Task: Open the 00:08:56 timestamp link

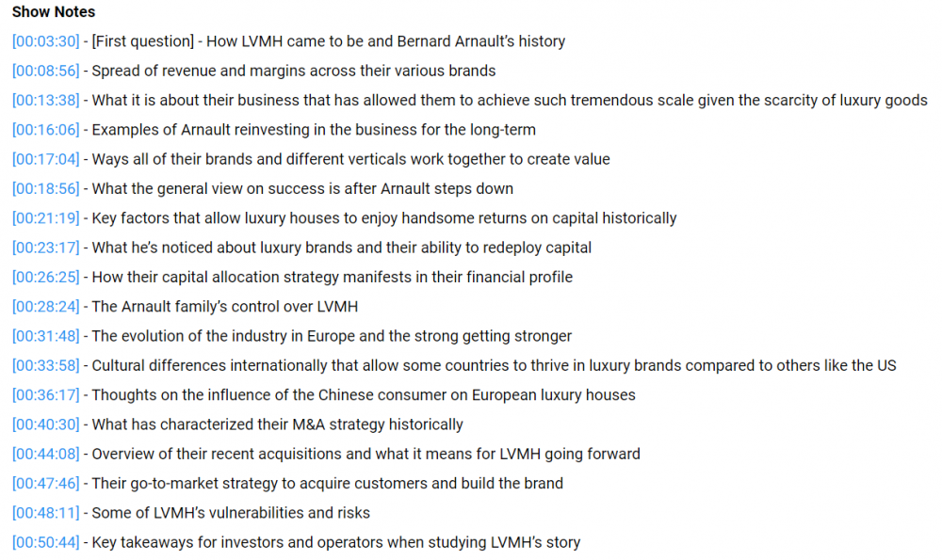Action: coord(45,71)
